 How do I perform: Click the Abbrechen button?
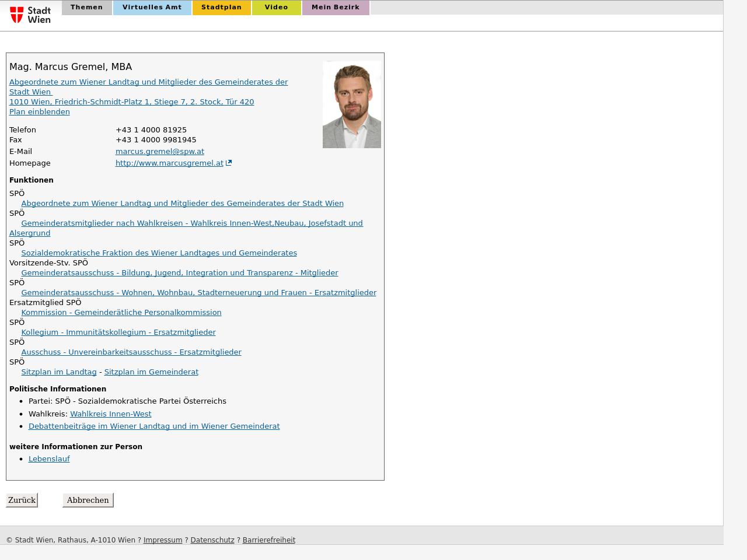coord(88,500)
